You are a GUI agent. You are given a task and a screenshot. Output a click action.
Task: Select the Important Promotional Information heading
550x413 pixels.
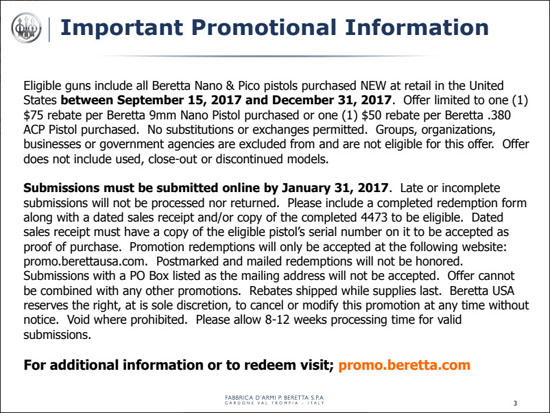(x=274, y=27)
